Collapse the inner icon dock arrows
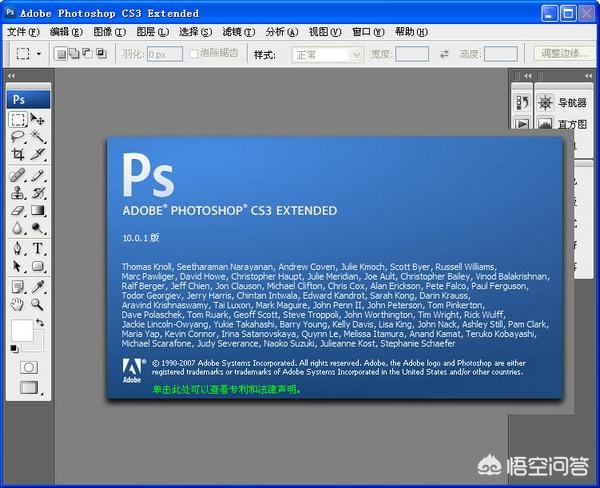This screenshot has height=488, width=600. (528, 76)
